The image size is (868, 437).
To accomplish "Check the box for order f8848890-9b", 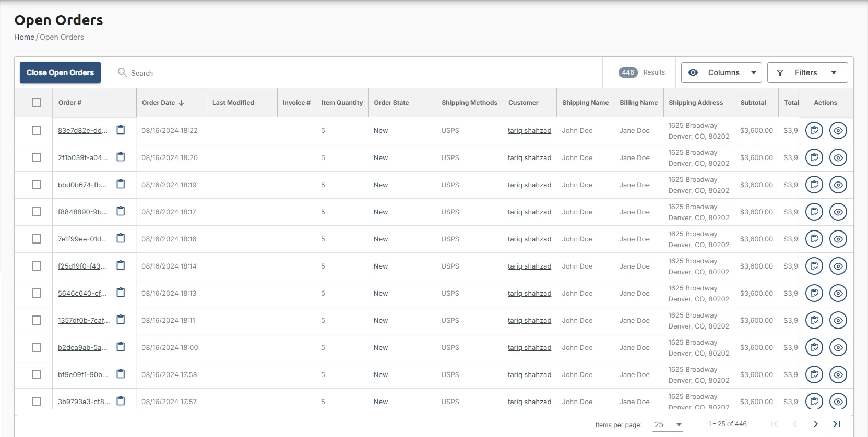I will [37, 212].
